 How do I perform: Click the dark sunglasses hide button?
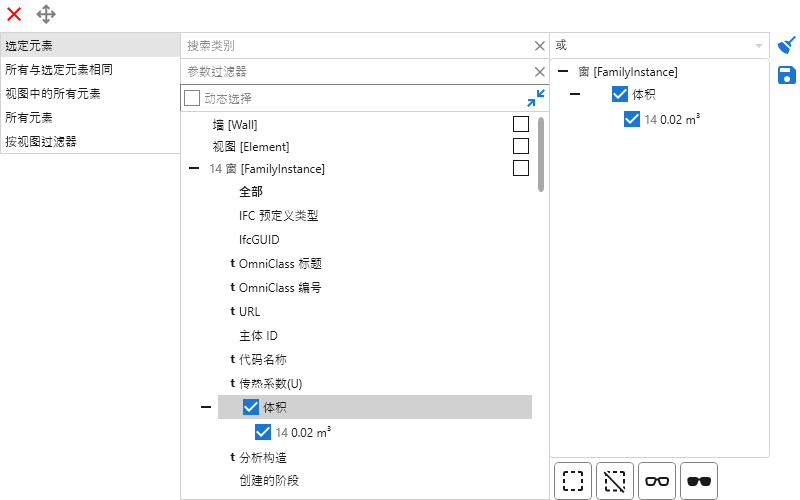pos(699,481)
